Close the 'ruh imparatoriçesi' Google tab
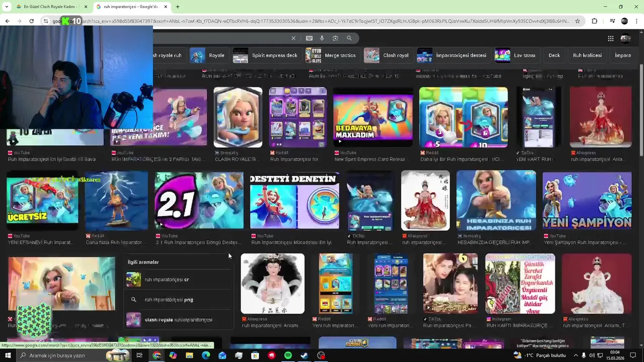Image resolution: width=644 pixels, height=362 pixels. click(166, 7)
